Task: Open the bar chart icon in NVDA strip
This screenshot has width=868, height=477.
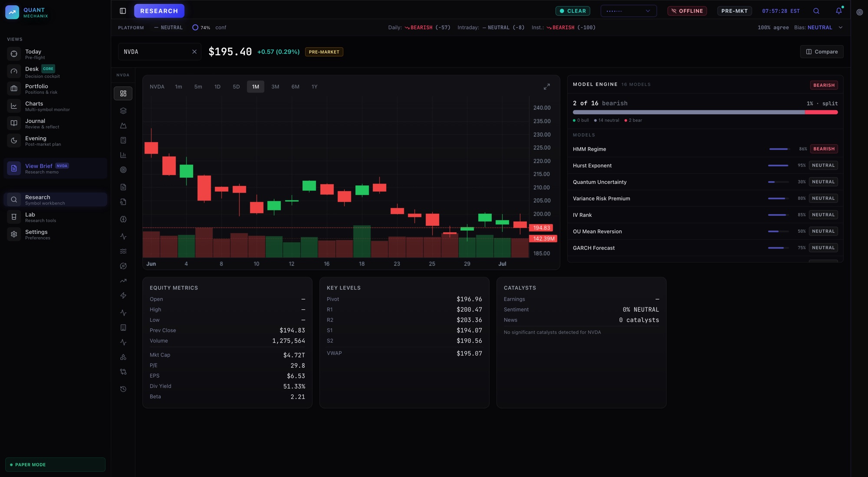Action: click(x=123, y=155)
